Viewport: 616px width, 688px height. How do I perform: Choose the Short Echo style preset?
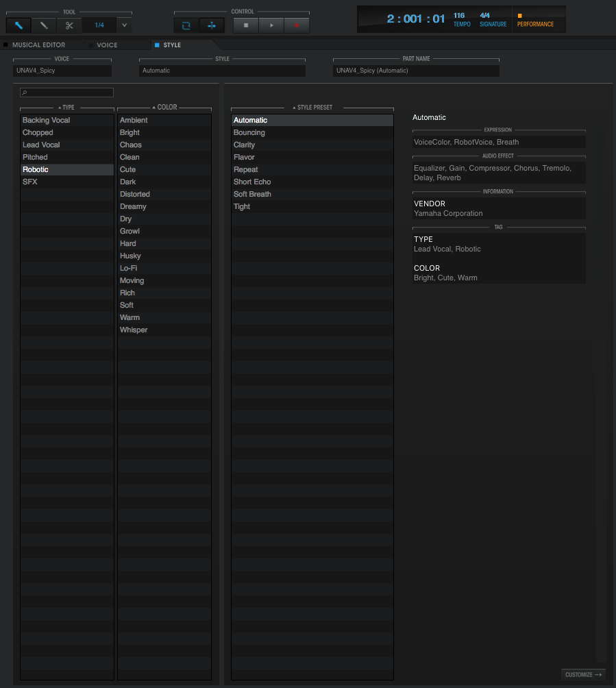pyautogui.click(x=312, y=182)
